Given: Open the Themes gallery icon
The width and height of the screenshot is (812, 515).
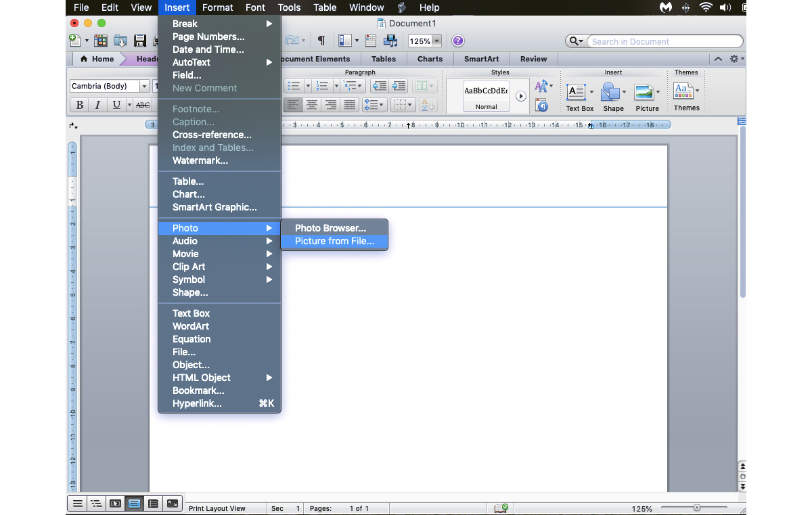Looking at the screenshot, I should (684, 97).
